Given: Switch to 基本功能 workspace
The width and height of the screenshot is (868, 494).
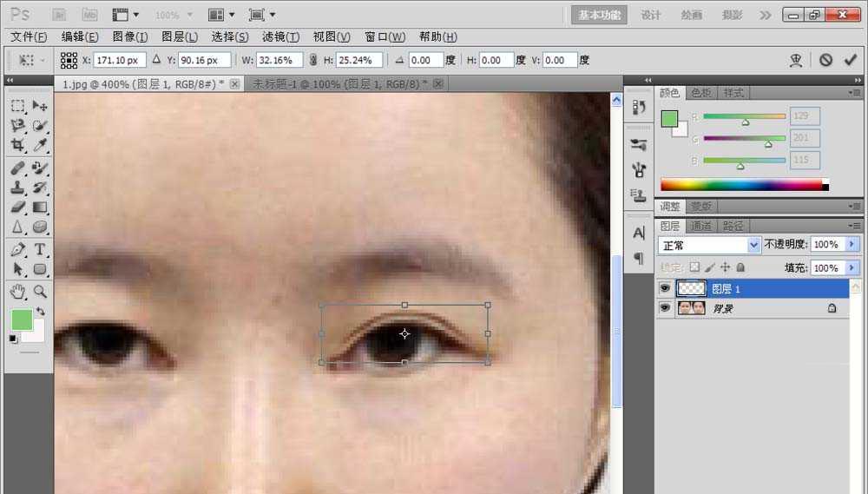Looking at the screenshot, I should (600, 15).
